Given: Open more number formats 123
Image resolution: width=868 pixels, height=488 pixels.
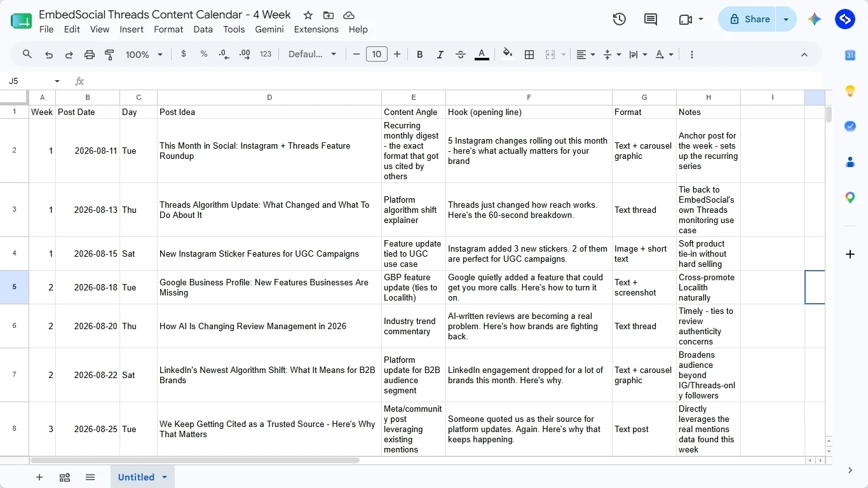Looking at the screenshot, I should pos(266,54).
